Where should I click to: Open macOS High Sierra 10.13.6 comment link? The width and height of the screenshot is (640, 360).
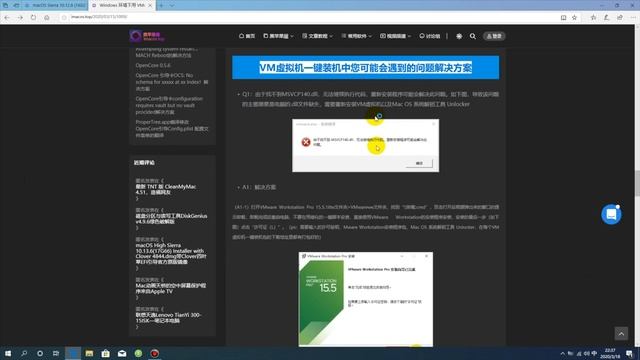coord(171,253)
